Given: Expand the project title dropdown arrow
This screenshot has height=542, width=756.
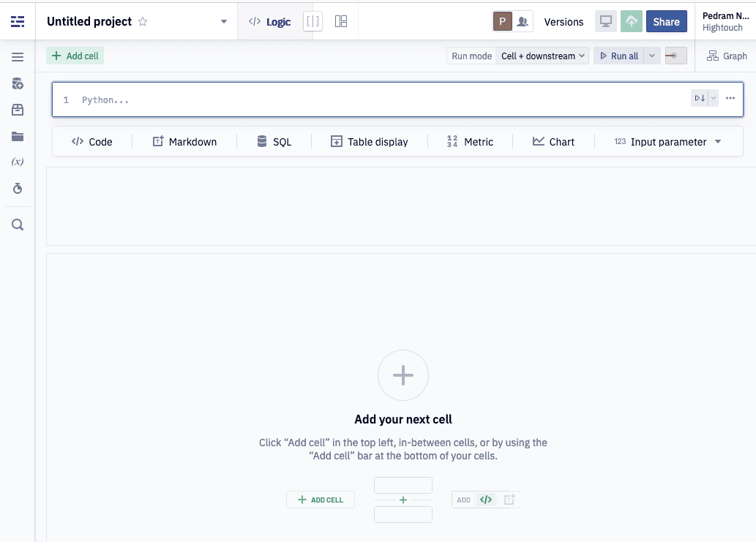Looking at the screenshot, I should tap(224, 22).
